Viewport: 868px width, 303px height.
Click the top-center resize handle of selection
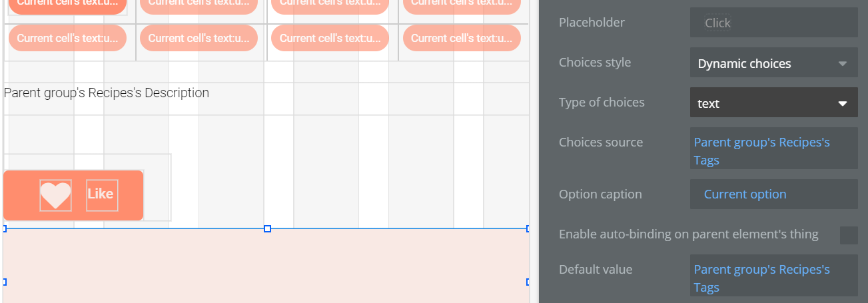click(x=267, y=228)
